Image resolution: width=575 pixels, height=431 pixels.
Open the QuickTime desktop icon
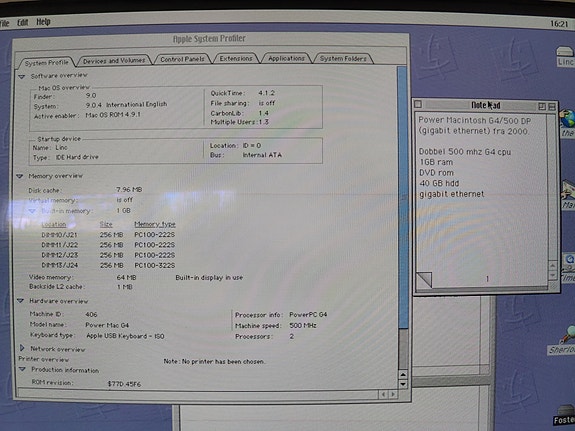tap(569, 268)
